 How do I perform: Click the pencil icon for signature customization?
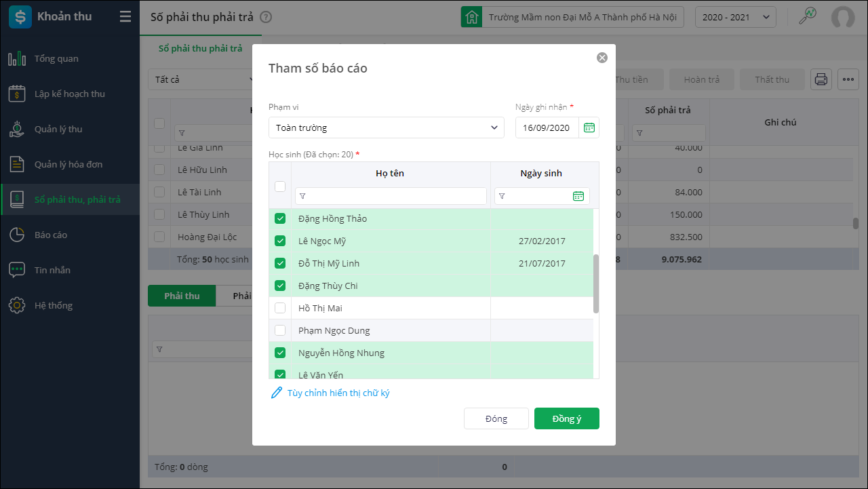click(x=276, y=393)
